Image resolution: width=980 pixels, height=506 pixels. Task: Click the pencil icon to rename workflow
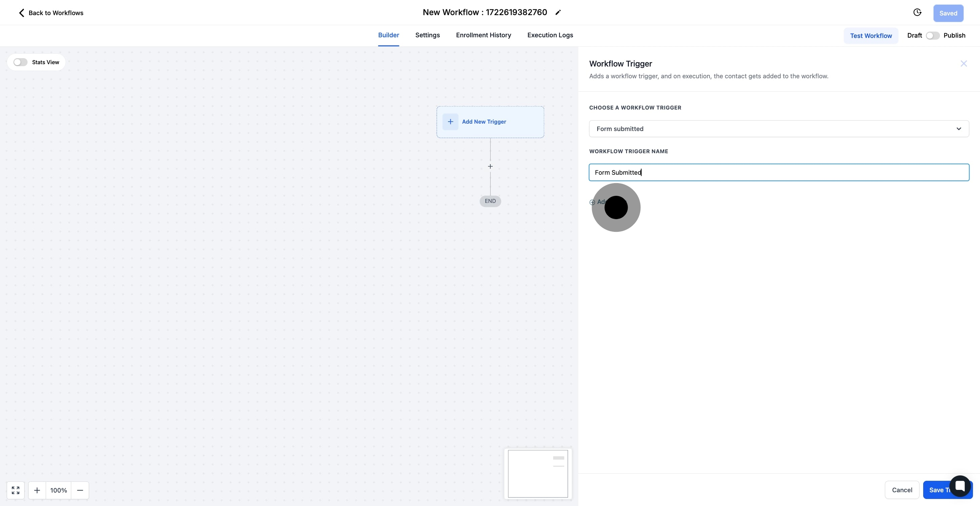coord(558,12)
